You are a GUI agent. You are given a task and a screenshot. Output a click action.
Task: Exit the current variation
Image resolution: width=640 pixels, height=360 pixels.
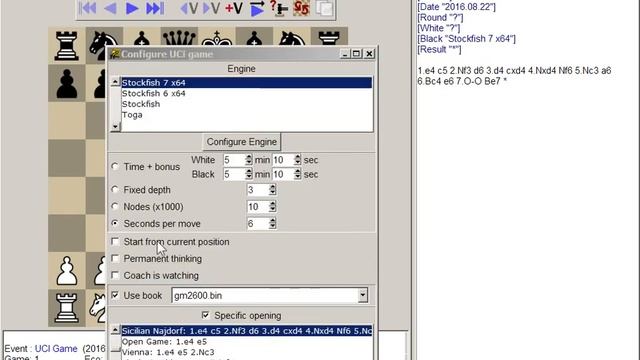(x=189, y=8)
